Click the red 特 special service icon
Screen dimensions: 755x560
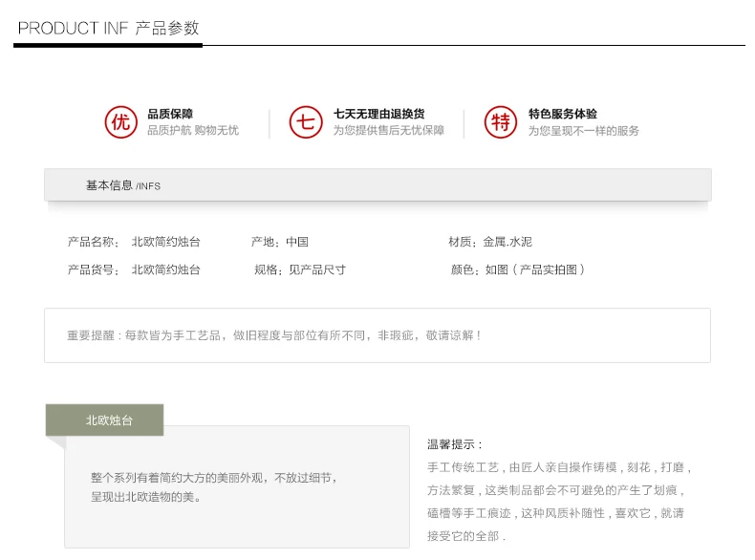tap(501, 121)
